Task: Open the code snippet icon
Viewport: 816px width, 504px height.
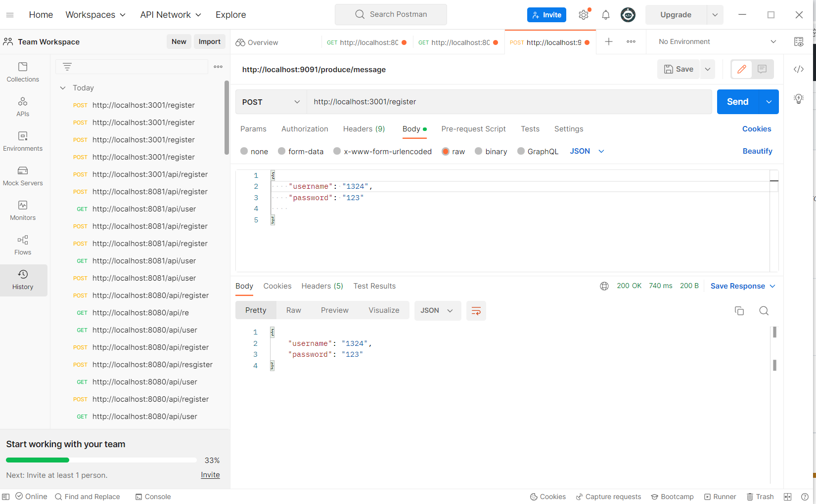Action: (x=799, y=69)
